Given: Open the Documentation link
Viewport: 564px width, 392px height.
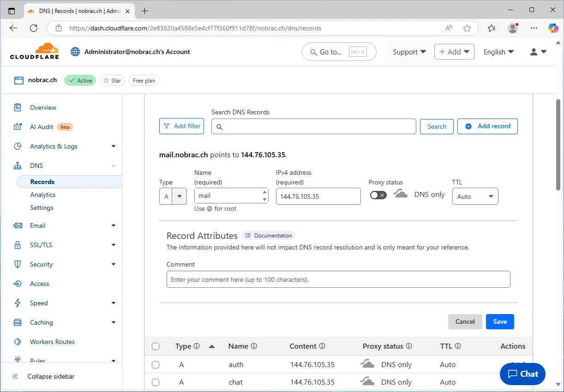Looking at the screenshot, I should point(269,235).
